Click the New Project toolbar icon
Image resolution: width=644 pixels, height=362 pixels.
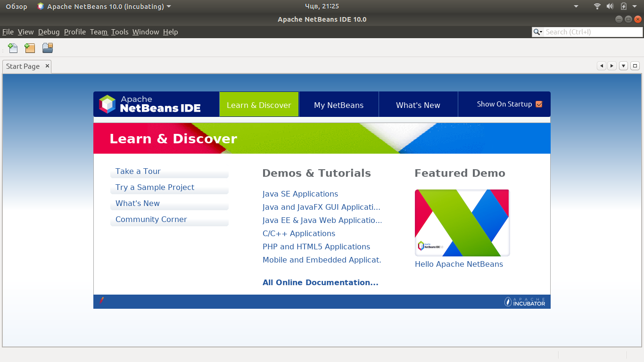click(30, 48)
